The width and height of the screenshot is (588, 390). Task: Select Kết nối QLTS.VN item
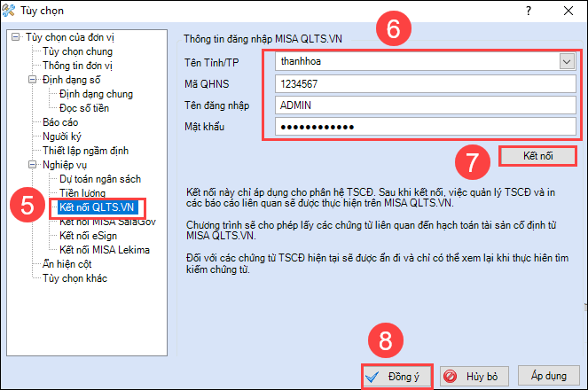click(x=98, y=207)
